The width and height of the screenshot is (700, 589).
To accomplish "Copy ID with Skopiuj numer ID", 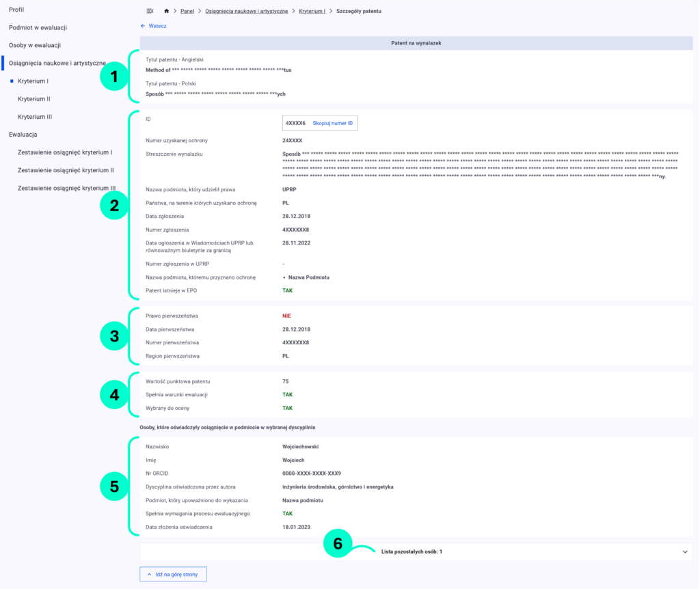I will coord(332,123).
